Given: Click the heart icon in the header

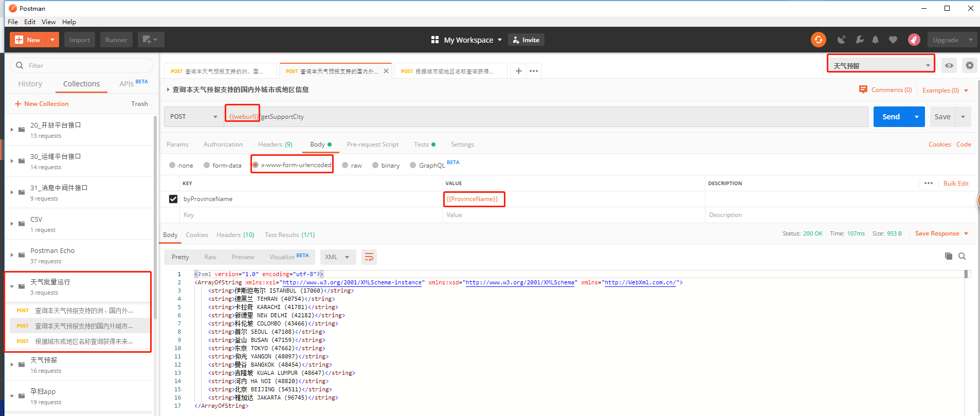Looking at the screenshot, I should [893, 40].
